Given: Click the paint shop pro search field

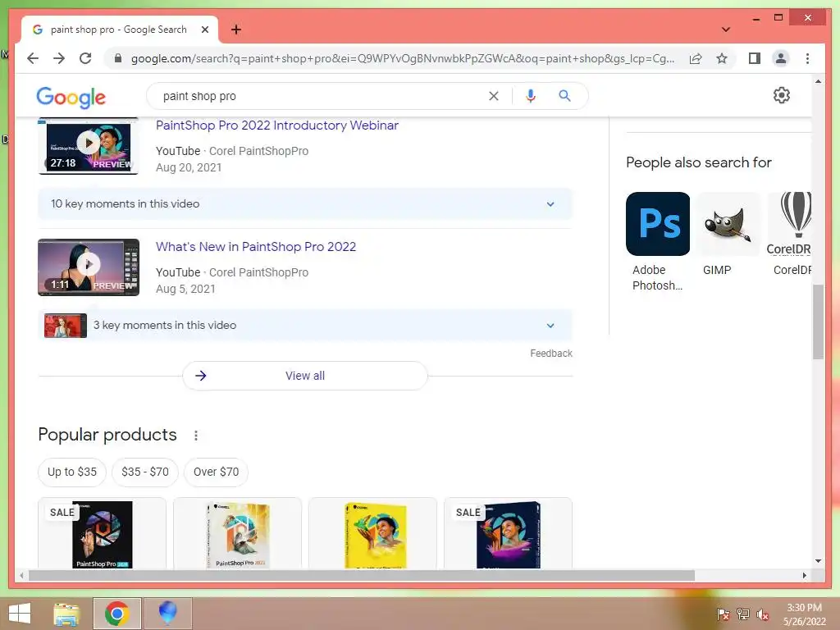Looking at the screenshot, I should pyautogui.click(x=316, y=96).
